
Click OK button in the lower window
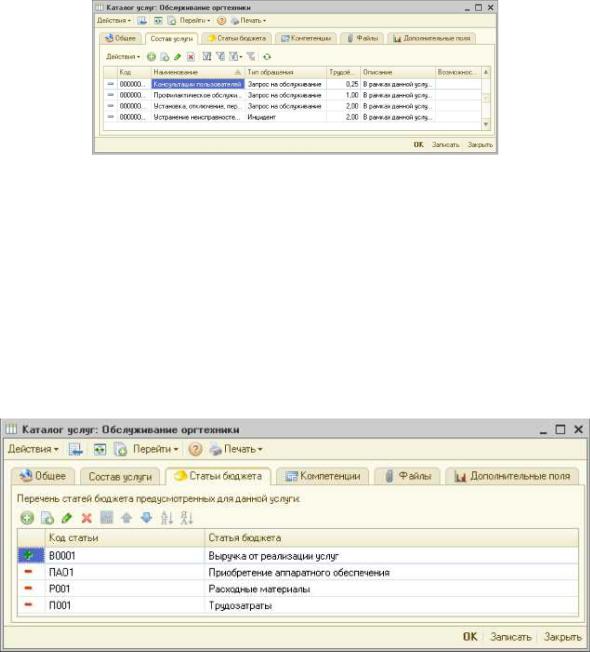[x=470, y=637]
